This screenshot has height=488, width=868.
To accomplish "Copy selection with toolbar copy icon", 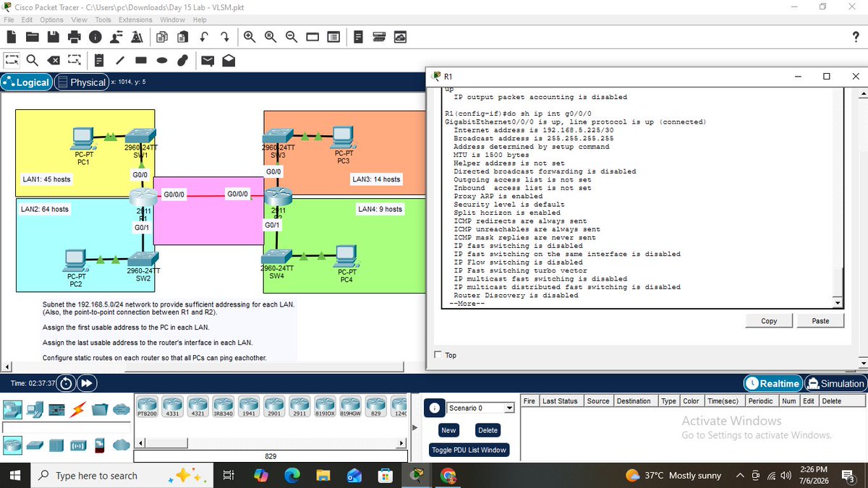I will click(161, 36).
